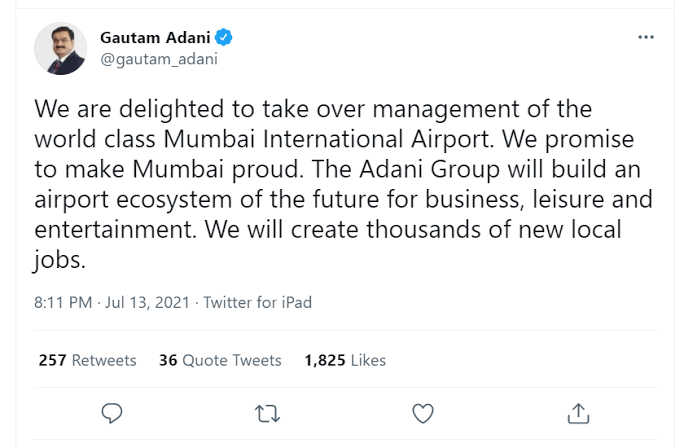Reply to the tweet via speech bubble icon

pyautogui.click(x=113, y=412)
